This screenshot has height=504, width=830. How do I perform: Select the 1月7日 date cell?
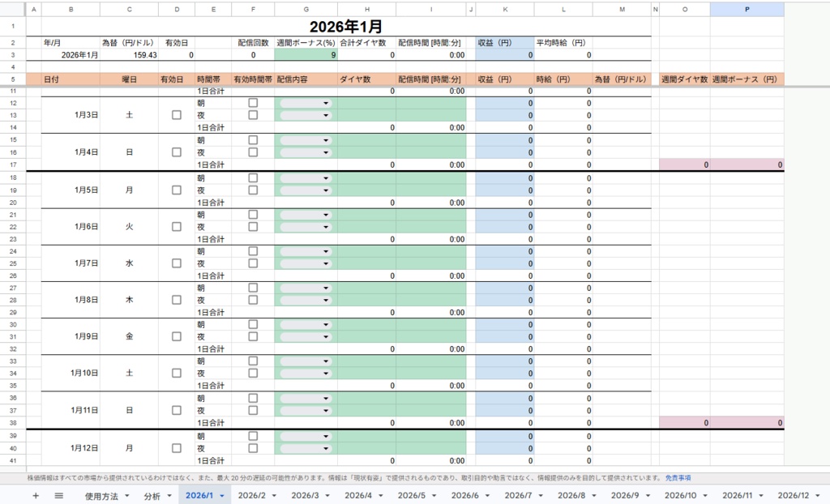coord(71,263)
